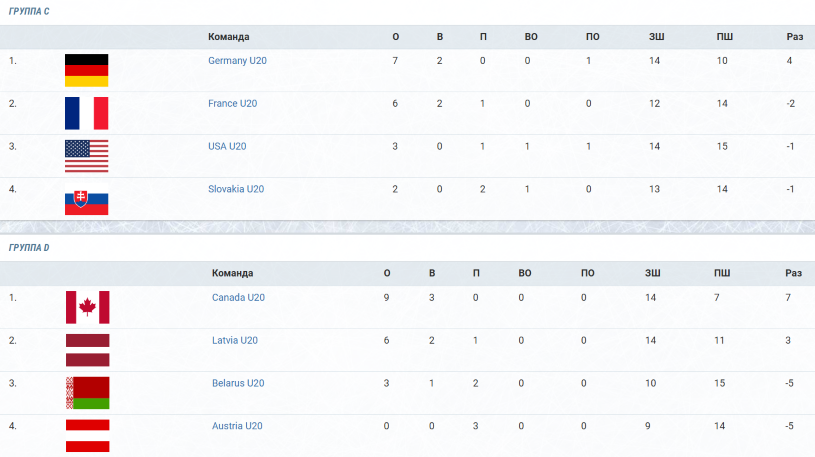Viewport: 815px width, 457px height.
Task: Click the Latvia U20 flag icon
Action: point(87,350)
